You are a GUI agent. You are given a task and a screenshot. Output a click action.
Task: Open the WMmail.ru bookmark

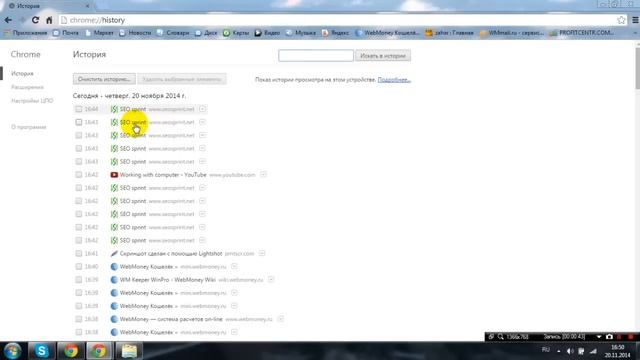pyautogui.click(x=512, y=33)
